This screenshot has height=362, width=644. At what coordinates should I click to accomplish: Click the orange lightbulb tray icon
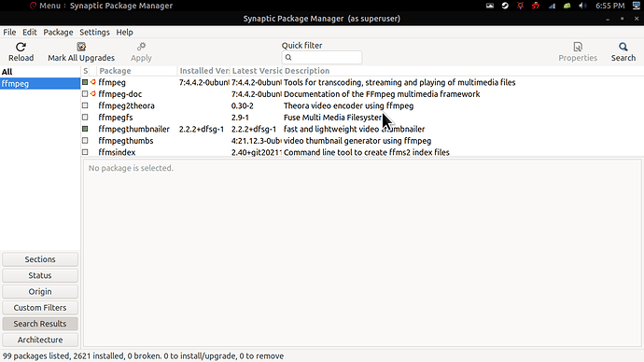(521, 6)
